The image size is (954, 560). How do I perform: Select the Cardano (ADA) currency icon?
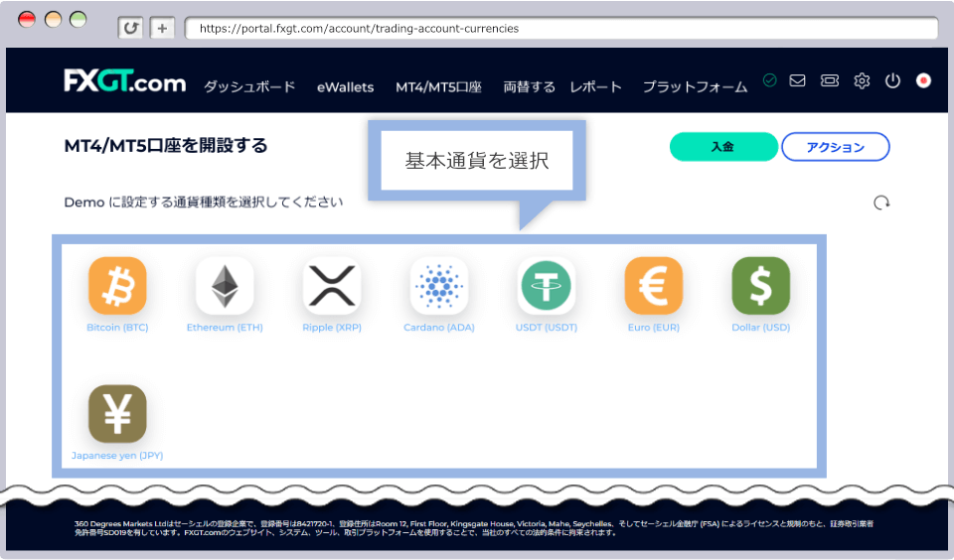click(x=438, y=286)
